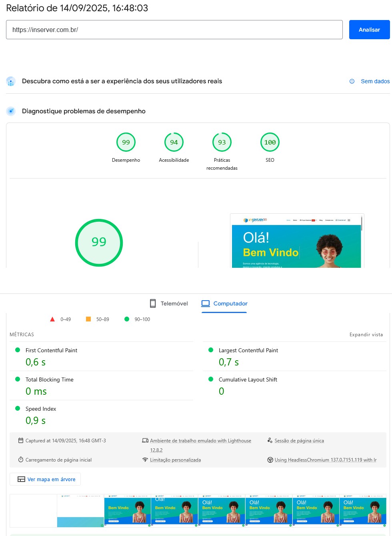Click the stopwatch icon beside Carregamento de página inicial

tap(21, 460)
